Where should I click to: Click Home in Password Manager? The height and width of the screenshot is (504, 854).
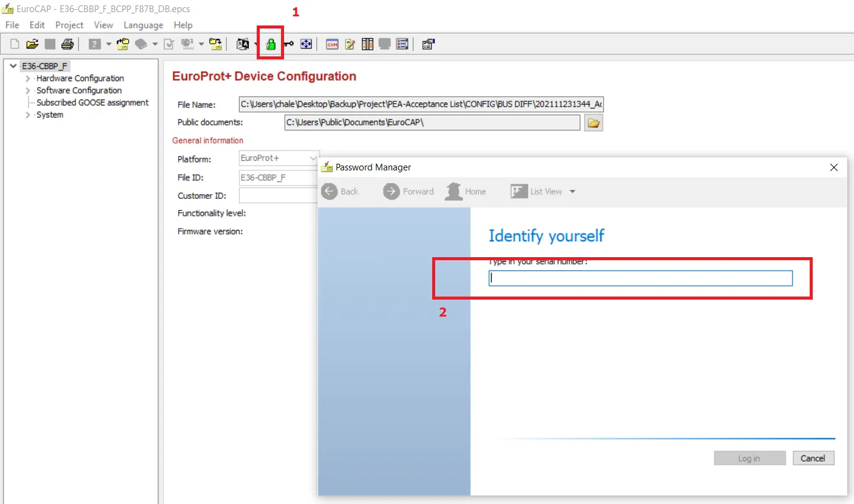466,192
